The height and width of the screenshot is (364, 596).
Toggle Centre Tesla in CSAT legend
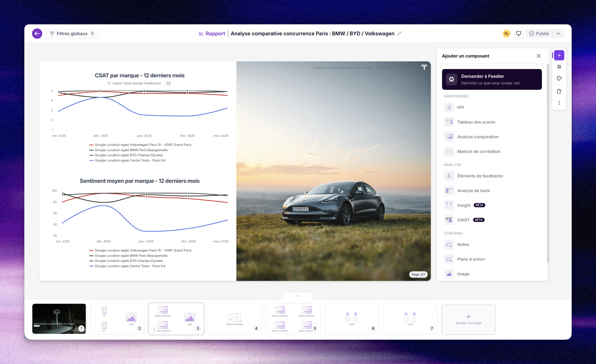127,160
